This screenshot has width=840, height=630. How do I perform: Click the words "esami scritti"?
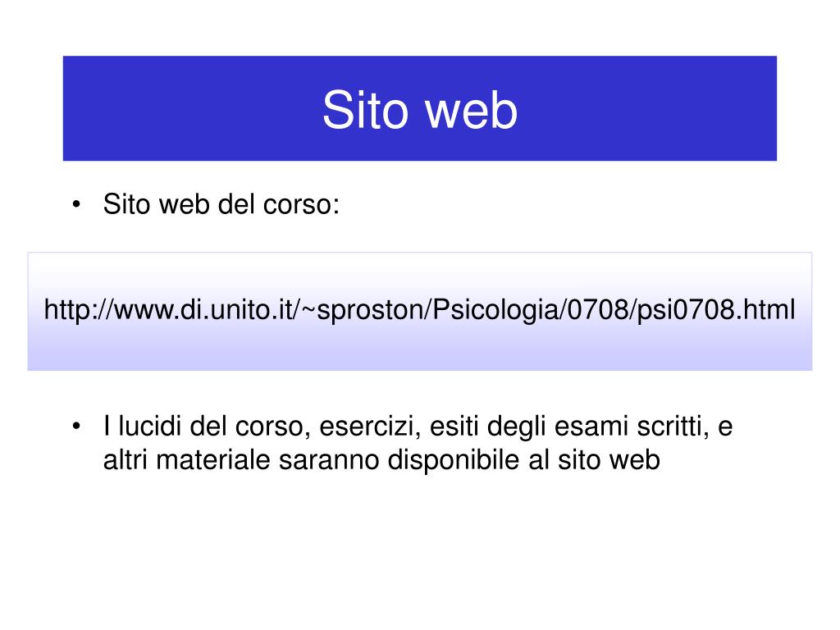pyautogui.click(x=632, y=427)
